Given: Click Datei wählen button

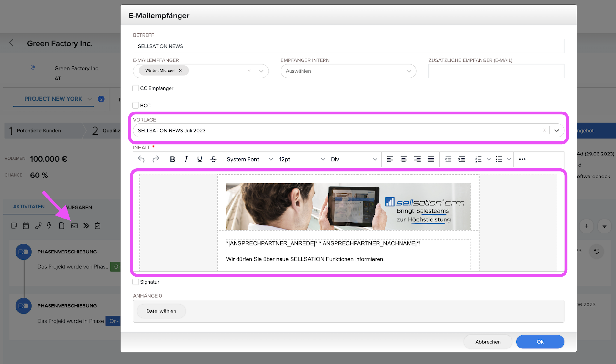Looking at the screenshot, I should pyautogui.click(x=161, y=311).
